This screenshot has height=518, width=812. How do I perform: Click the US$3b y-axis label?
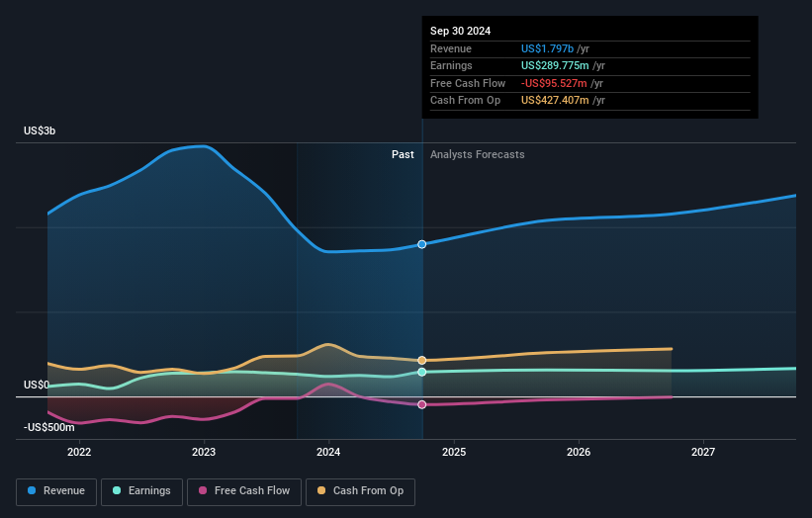pos(40,130)
